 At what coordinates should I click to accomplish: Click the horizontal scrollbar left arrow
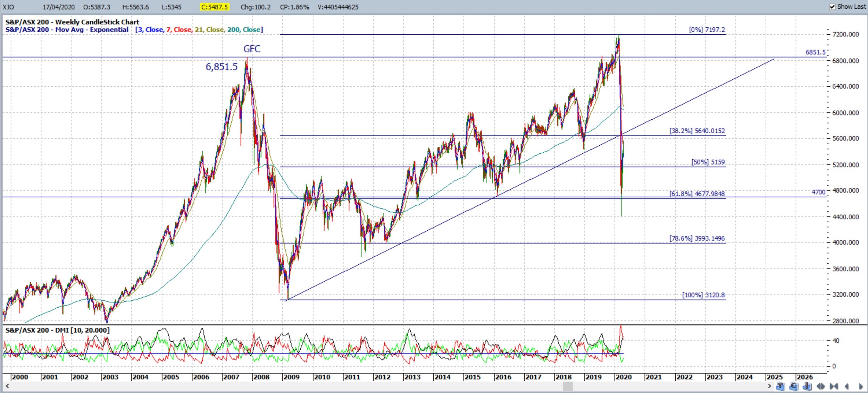7,386
